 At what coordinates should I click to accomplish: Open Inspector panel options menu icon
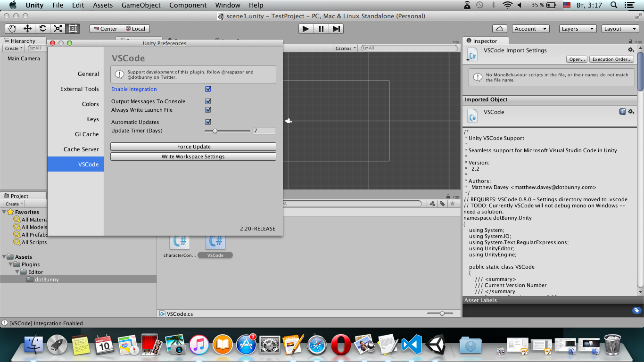(639, 41)
